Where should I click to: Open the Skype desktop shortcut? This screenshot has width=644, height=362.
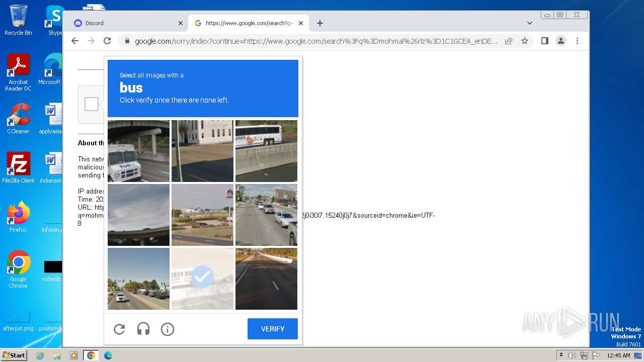click(x=54, y=20)
